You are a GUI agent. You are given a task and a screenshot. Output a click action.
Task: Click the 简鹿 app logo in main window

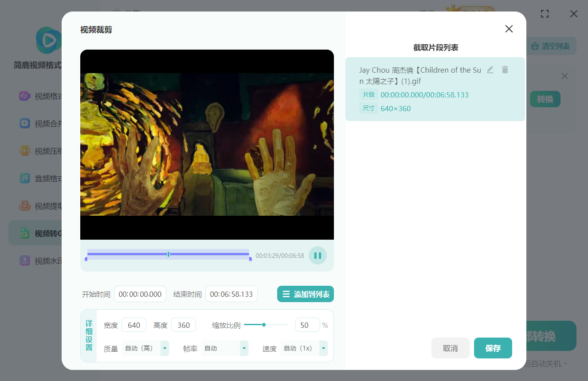point(49,40)
